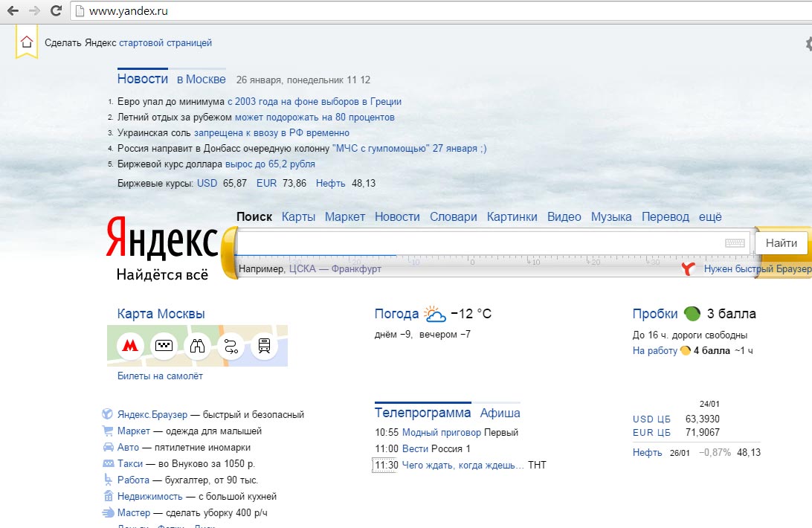
Task: Click the home bookmark icon
Action: point(27,42)
